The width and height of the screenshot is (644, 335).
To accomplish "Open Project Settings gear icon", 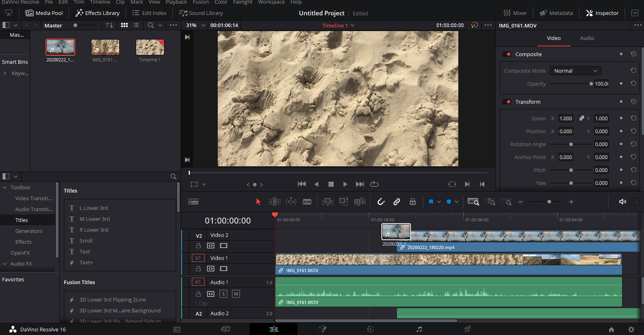I will click(631, 329).
